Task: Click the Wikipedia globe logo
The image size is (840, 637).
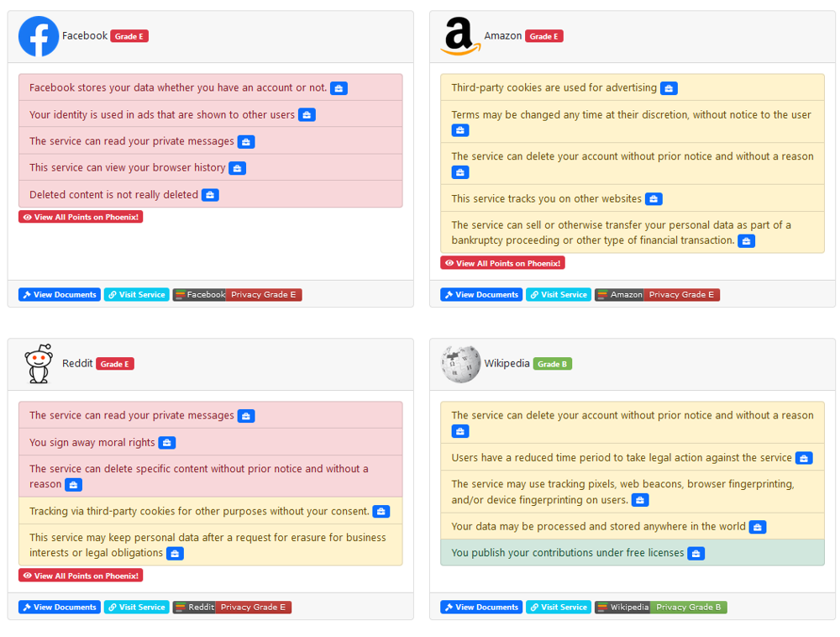Action: pyautogui.click(x=460, y=364)
